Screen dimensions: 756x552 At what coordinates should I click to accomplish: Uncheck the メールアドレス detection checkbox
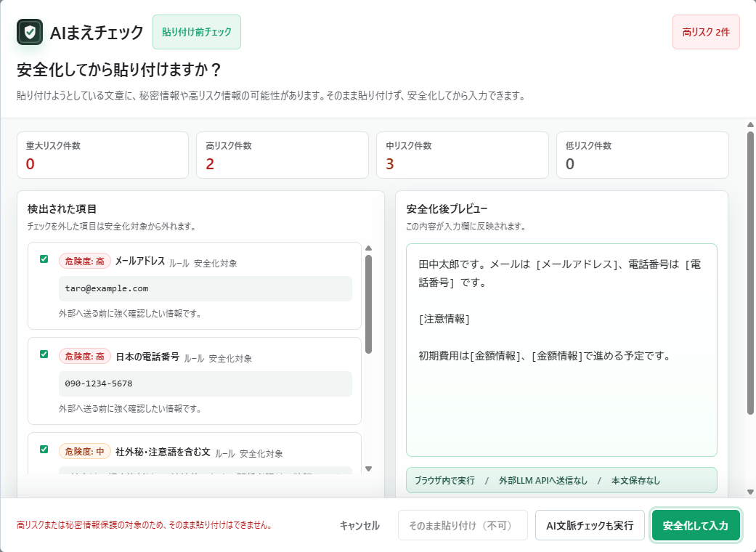pyautogui.click(x=44, y=259)
